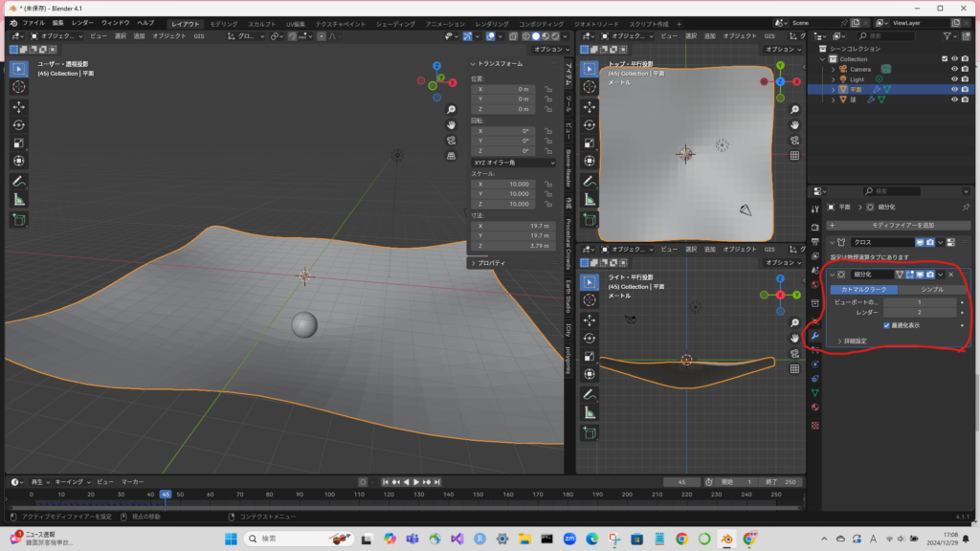Open the XYZ オイラー角 rotation mode dropdown

point(513,163)
